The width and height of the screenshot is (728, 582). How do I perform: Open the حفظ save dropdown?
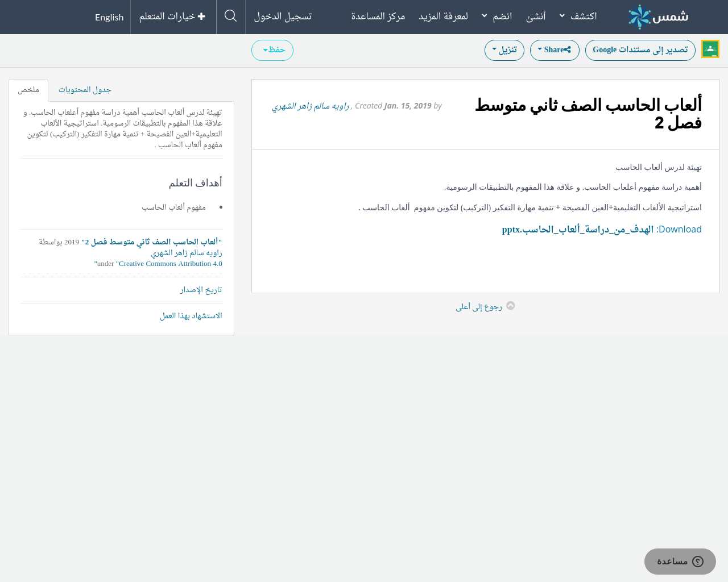coord(272,50)
